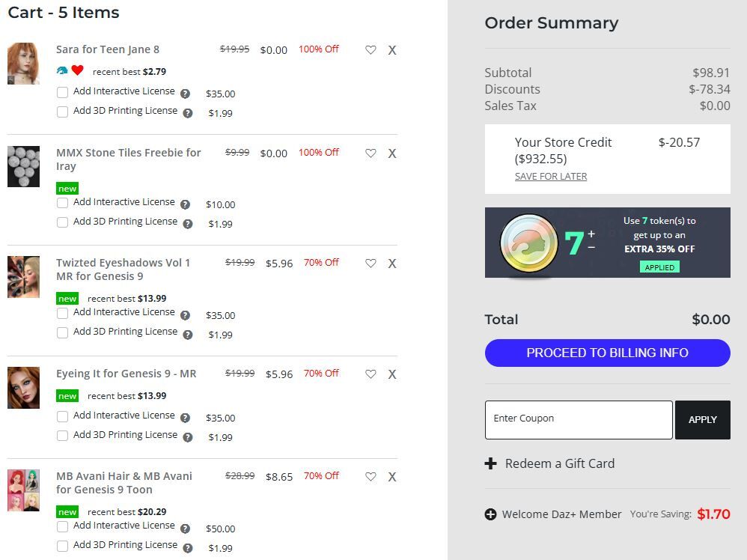Remove Eyeing It for Genesis 9 item
Viewport: 747px width, 560px height.
(391, 374)
